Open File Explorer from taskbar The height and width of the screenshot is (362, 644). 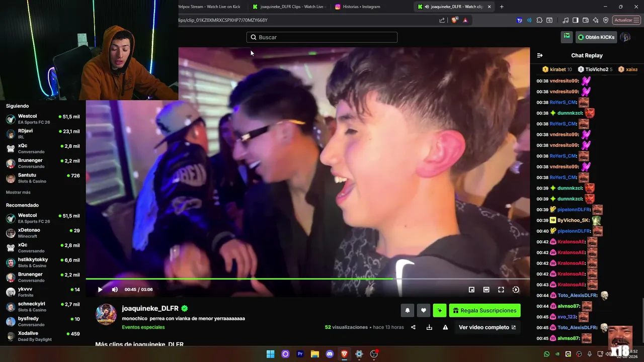coord(315,354)
